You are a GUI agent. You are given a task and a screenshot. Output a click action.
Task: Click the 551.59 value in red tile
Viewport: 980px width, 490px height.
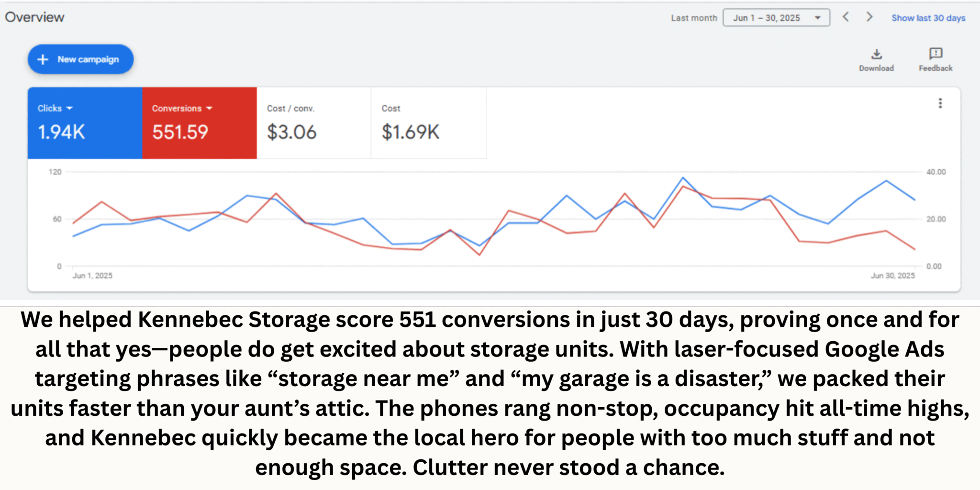(x=180, y=132)
